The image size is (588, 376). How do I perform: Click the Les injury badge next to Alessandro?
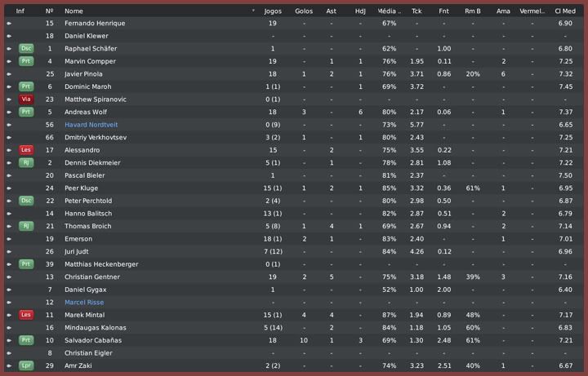pos(26,150)
